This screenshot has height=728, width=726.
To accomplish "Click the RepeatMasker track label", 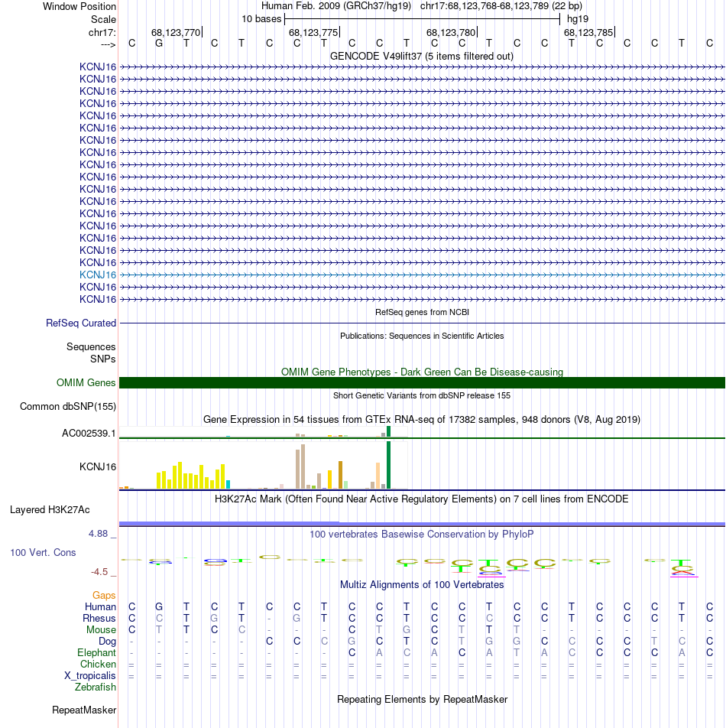I will point(84,710).
